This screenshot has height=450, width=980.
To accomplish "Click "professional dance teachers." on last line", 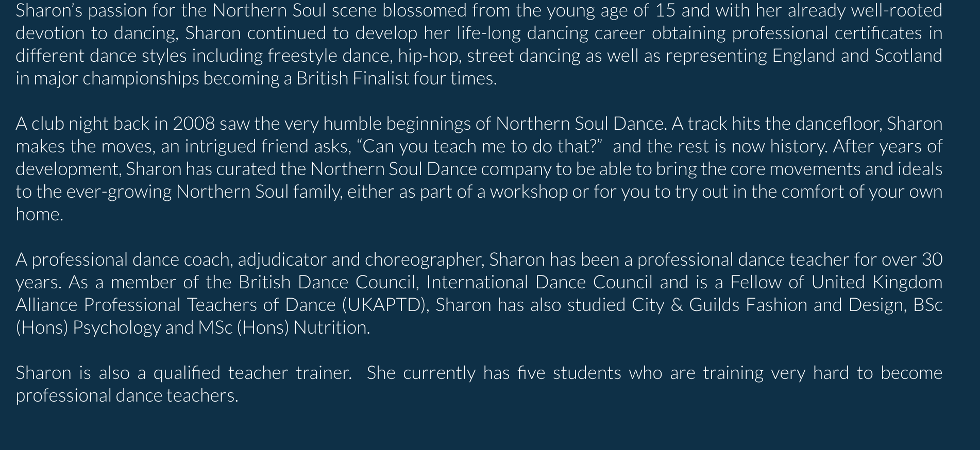I will [x=127, y=395].
